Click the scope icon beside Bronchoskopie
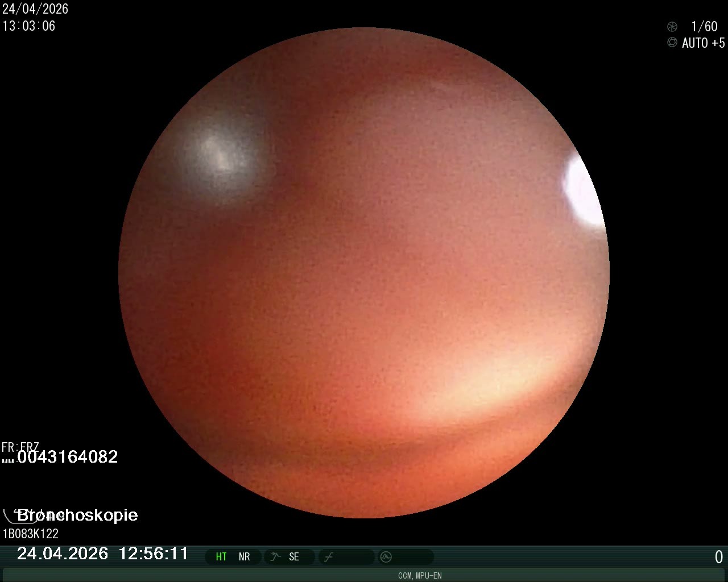The height and width of the screenshot is (582, 728). (x=9, y=516)
